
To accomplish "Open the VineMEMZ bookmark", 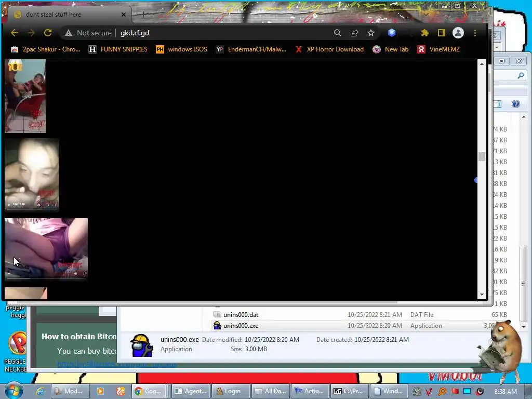I will point(438,49).
